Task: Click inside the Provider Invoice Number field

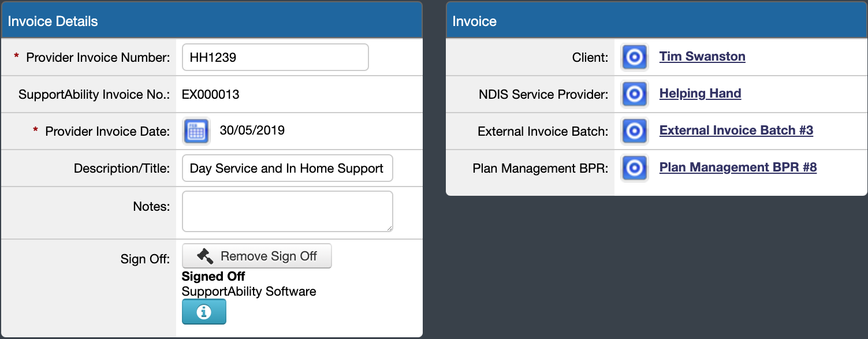Action: click(275, 57)
